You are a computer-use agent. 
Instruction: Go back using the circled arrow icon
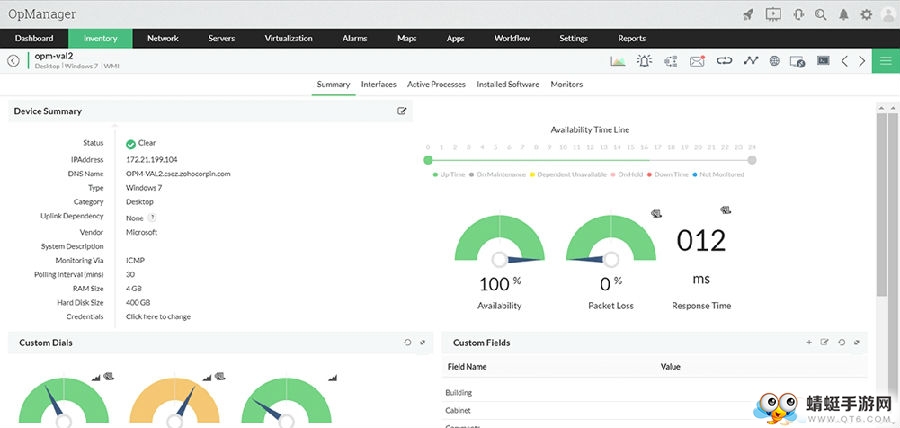[x=13, y=61]
